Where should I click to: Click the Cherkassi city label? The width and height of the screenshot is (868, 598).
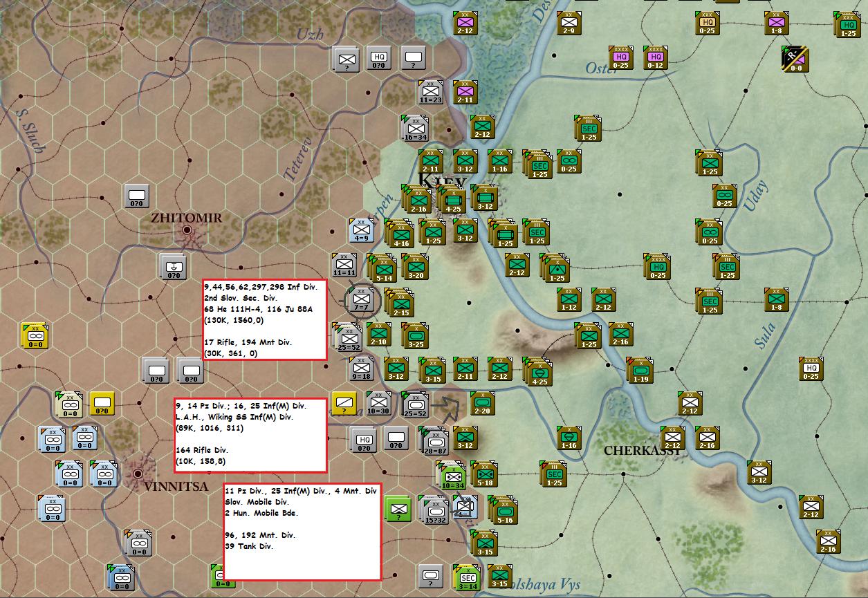pyautogui.click(x=641, y=450)
